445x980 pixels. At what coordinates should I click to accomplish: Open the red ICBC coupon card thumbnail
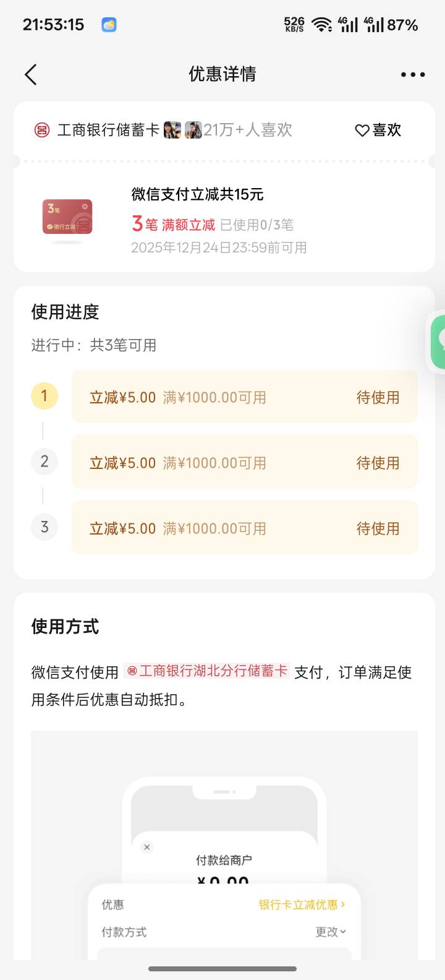click(x=67, y=217)
